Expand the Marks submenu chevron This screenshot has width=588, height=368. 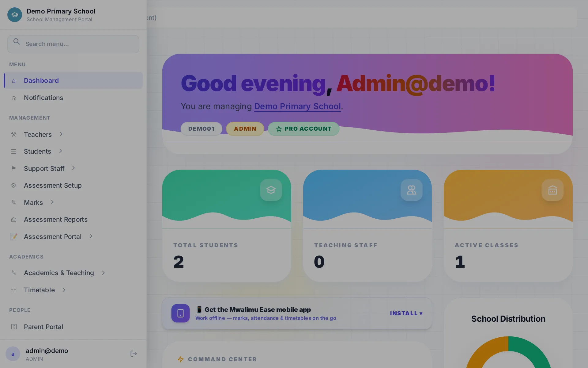[52, 202]
